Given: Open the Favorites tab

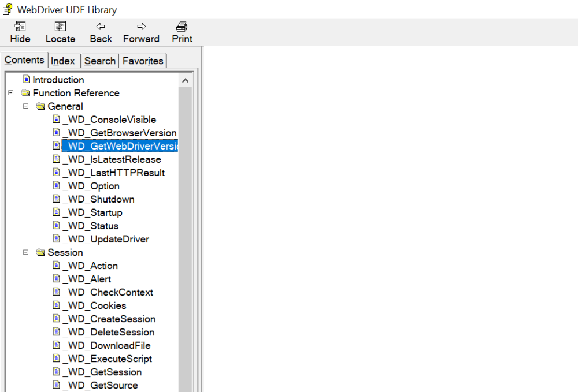Looking at the screenshot, I should pyautogui.click(x=143, y=61).
